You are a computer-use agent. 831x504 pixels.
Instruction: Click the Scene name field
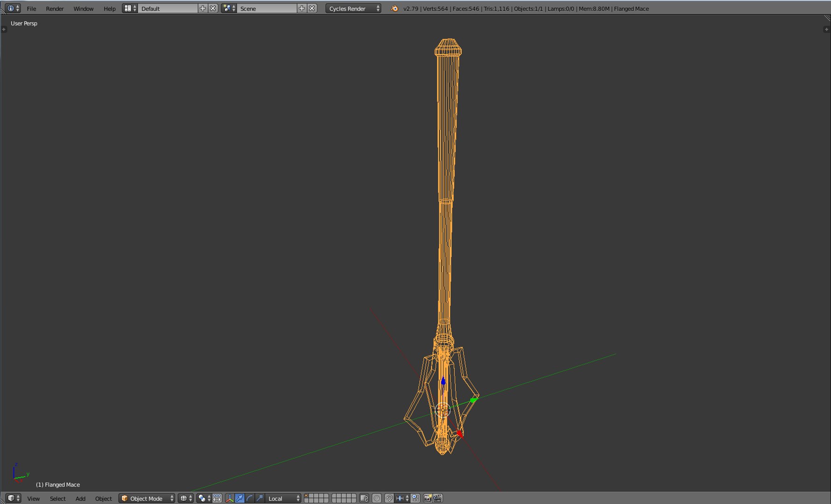click(267, 8)
